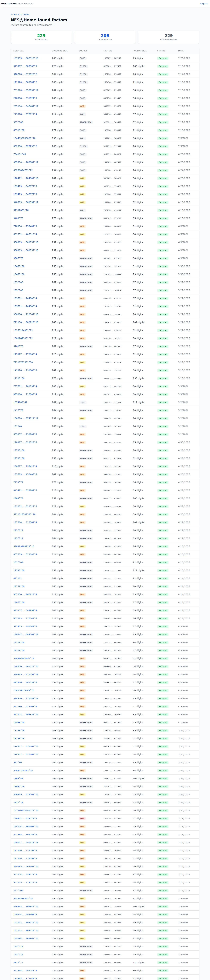
Task: Click the ORIGINAL SIZE column header
Action: [x=60, y=51]
